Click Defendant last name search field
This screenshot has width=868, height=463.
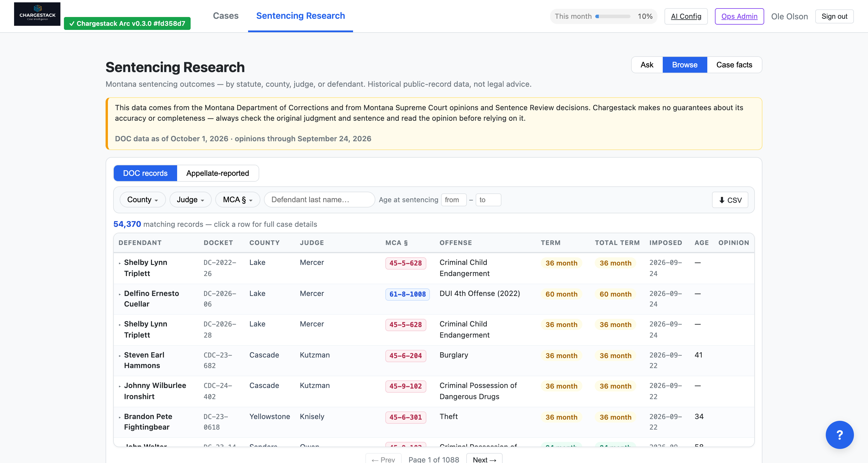point(319,200)
